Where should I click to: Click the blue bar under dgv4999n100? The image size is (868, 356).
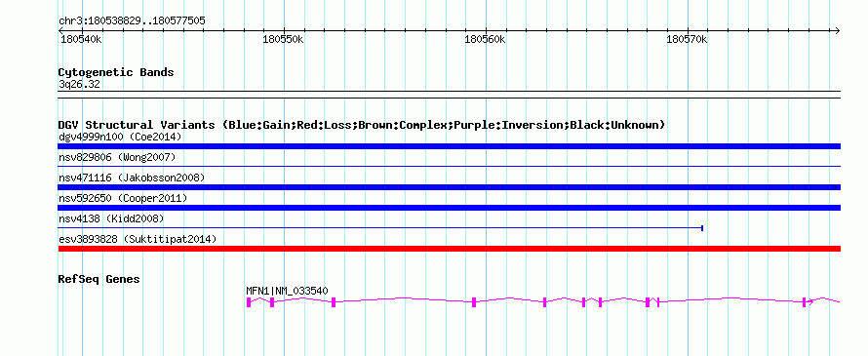(x=450, y=146)
